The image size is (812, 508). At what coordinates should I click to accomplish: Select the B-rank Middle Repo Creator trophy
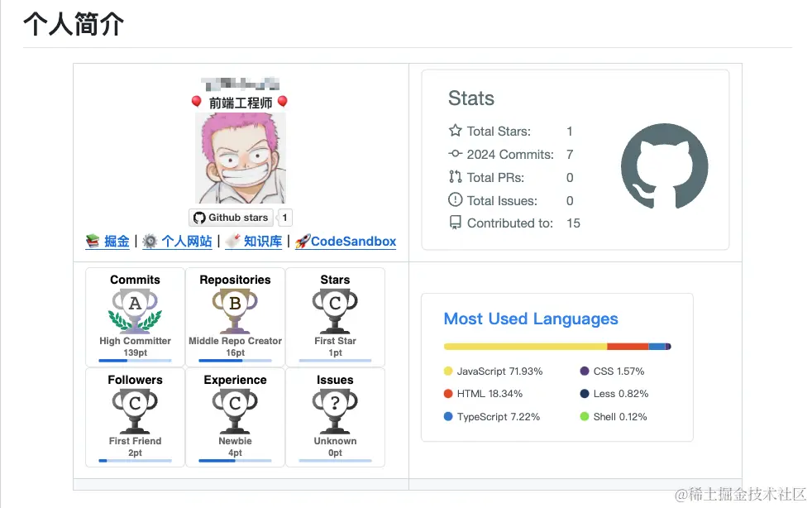click(x=234, y=306)
